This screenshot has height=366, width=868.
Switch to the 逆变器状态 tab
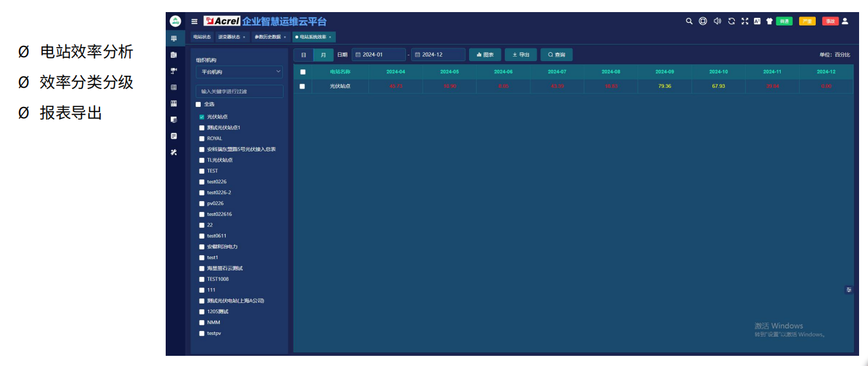(229, 37)
